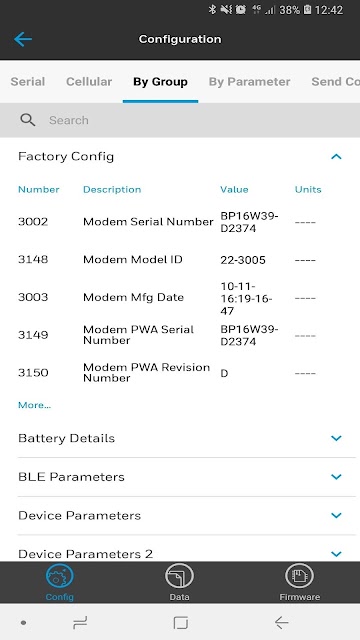The height and width of the screenshot is (640, 360).
Task: Open the Data icon in bottom bar
Action: (x=179, y=576)
